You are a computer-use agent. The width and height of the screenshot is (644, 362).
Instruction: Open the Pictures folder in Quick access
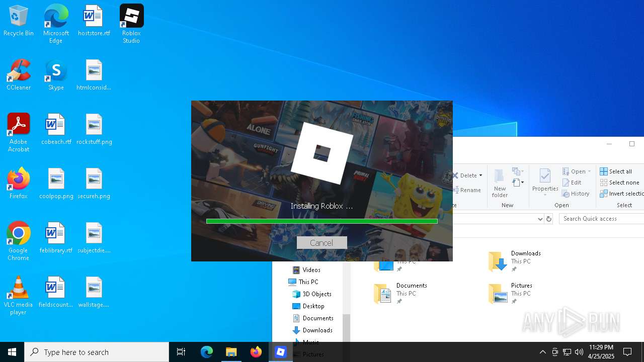click(x=511, y=294)
